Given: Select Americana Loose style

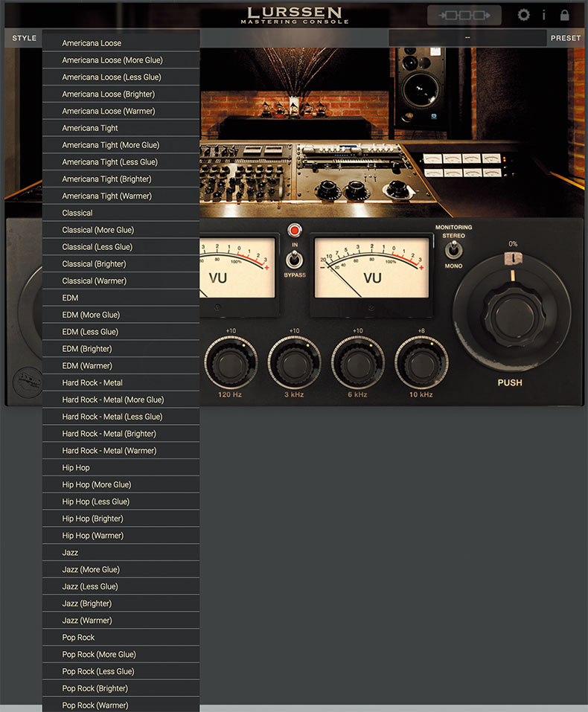Looking at the screenshot, I should point(121,43).
